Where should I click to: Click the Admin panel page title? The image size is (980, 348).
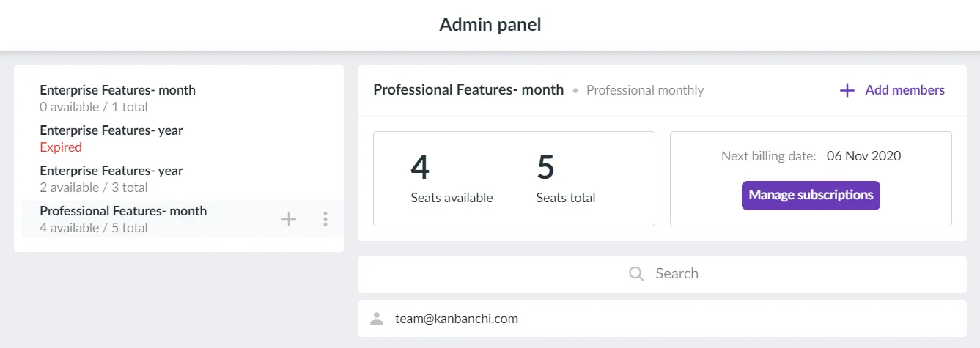[490, 24]
